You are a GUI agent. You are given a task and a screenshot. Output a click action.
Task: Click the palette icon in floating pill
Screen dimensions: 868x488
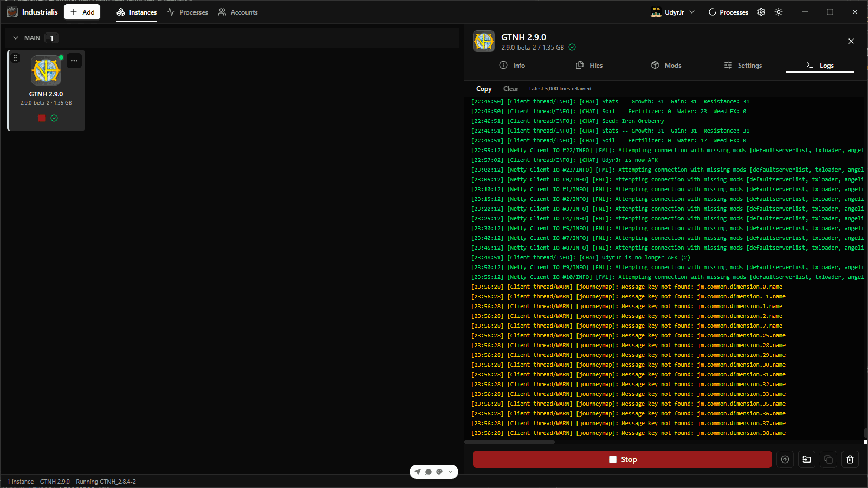tap(439, 472)
